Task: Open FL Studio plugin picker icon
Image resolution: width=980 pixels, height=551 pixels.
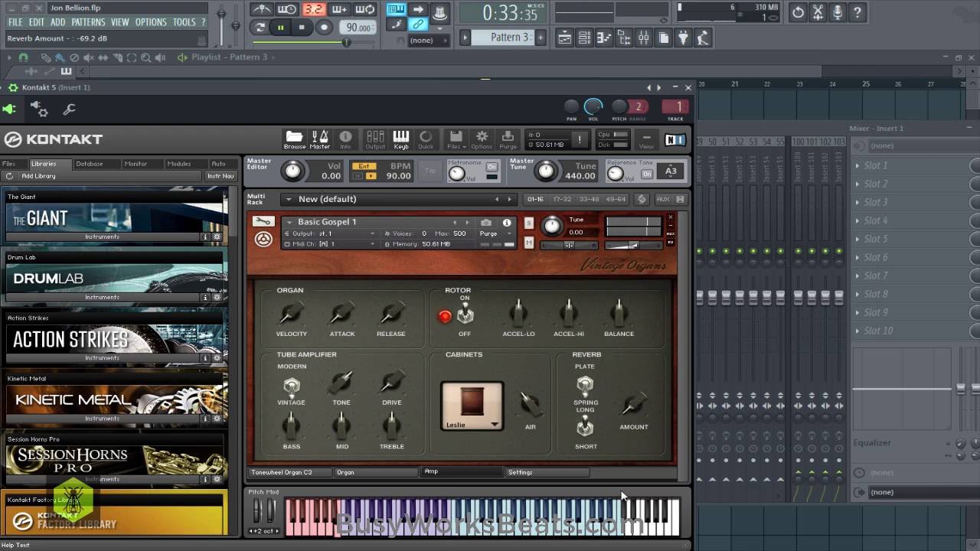Action: coord(683,37)
